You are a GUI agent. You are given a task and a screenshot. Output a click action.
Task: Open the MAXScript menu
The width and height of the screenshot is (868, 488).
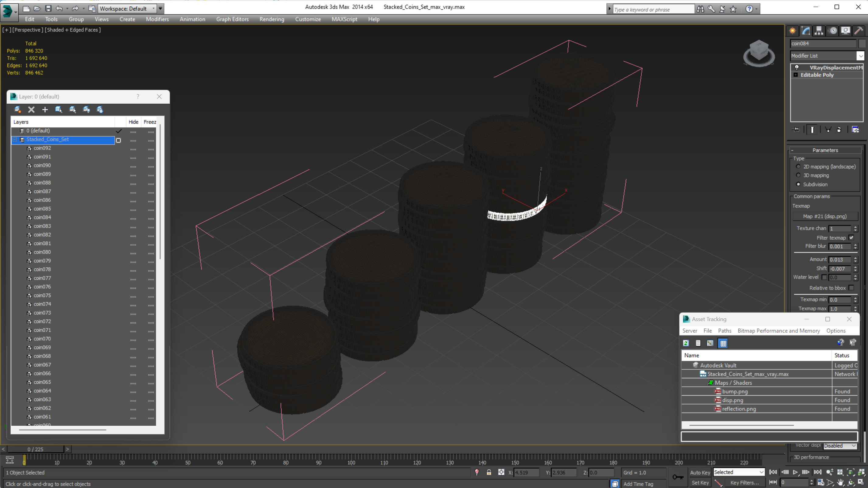coord(344,19)
